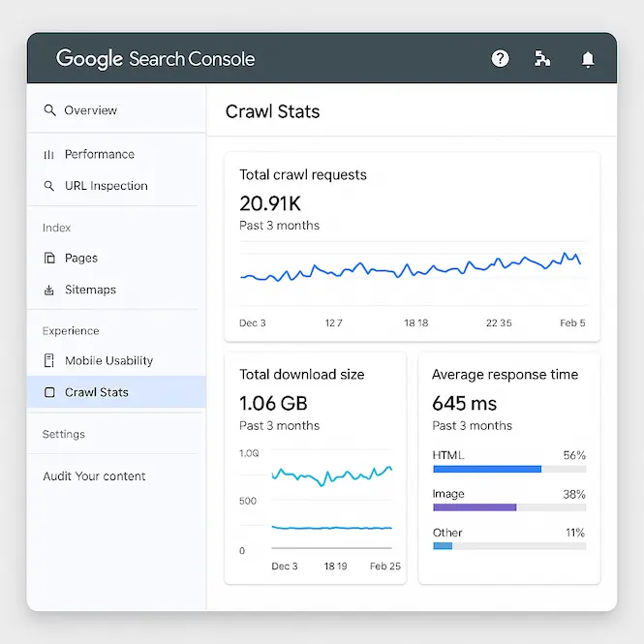Screen dimensions: 644x644
Task: Click the 645 ms average response value
Action: pyautogui.click(x=464, y=403)
